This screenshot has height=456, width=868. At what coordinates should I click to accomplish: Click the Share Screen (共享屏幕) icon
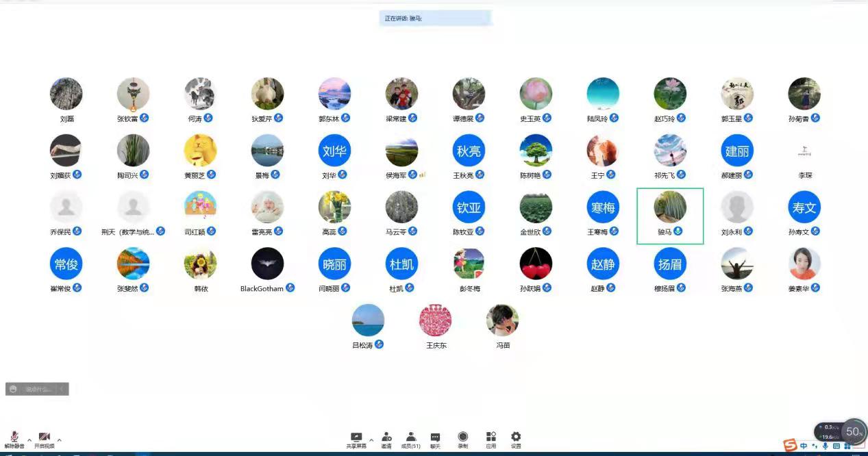pos(356,438)
